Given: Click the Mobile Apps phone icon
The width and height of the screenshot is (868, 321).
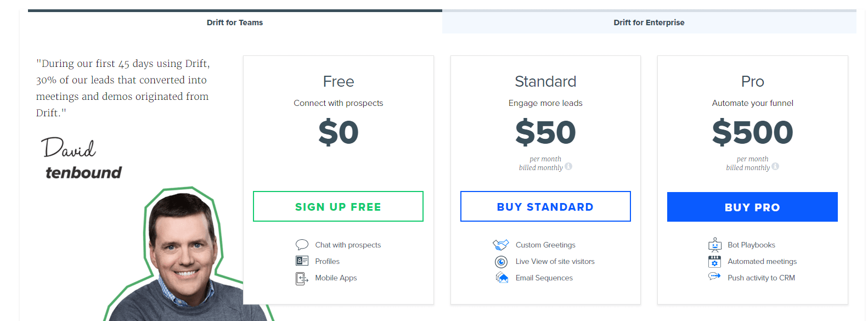Looking at the screenshot, I should pos(302,279).
